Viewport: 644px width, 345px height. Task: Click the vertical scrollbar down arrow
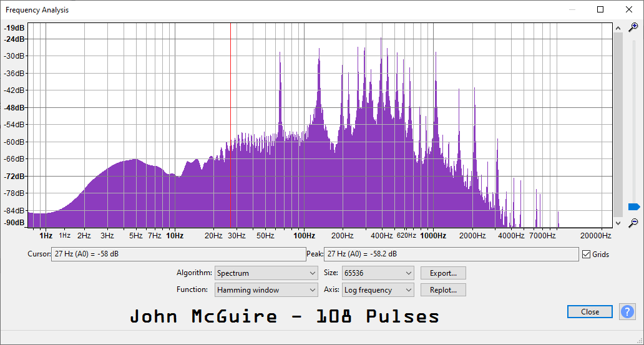pos(618,223)
